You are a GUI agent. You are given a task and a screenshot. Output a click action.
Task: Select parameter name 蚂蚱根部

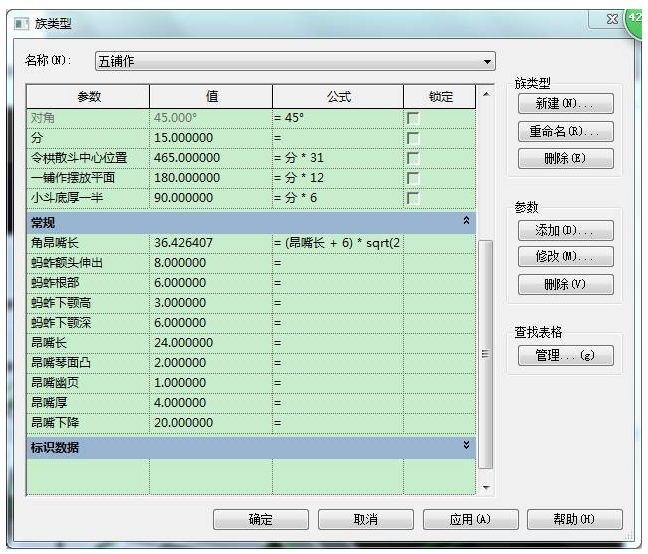[x=55, y=283]
